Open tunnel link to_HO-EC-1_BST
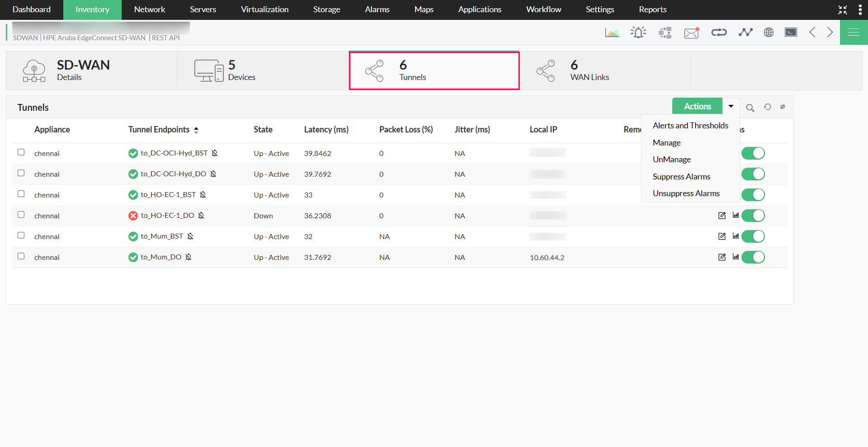This screenshot has height=447, width=868. [168, 195]
